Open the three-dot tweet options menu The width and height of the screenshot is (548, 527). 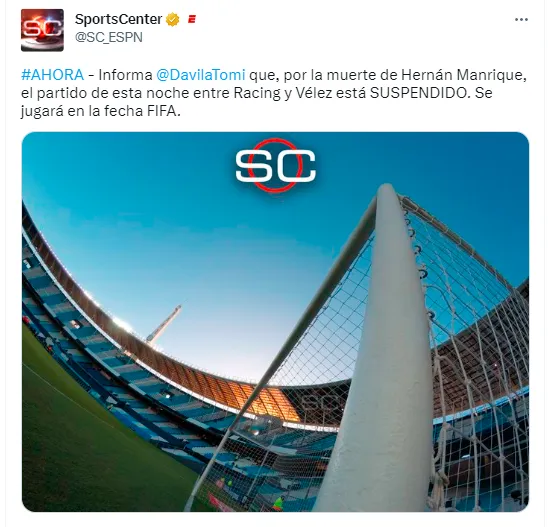tap(521, 20)
